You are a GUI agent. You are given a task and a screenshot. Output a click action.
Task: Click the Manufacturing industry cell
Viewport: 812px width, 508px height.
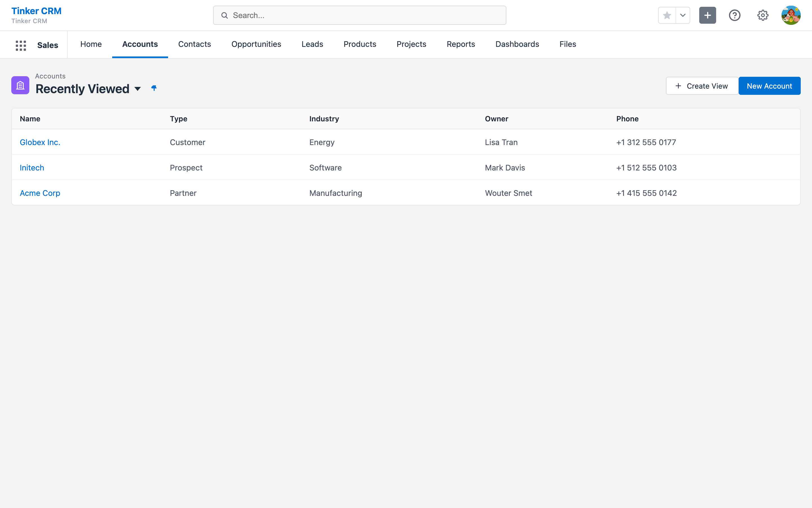click(x=336, y=193)
